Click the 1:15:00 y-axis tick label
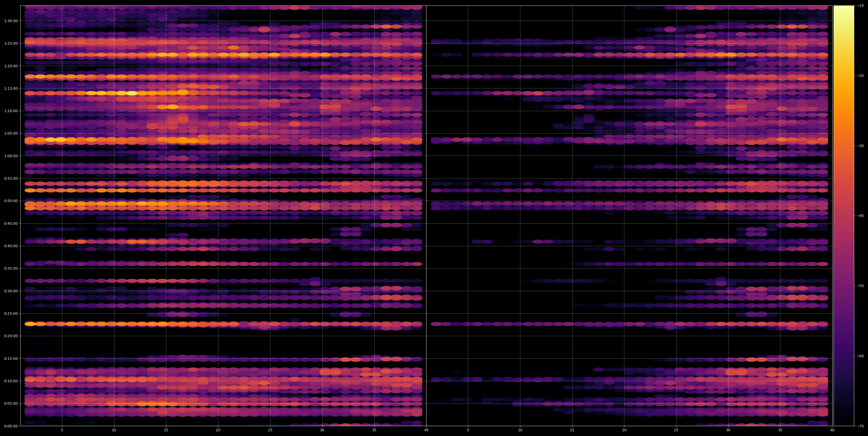868x436 pixels. [11, 88]
